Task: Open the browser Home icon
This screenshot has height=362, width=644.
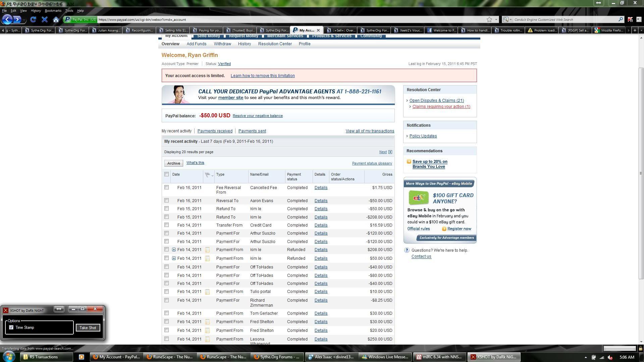Action: pyautogui.click(x=56, y=19)
